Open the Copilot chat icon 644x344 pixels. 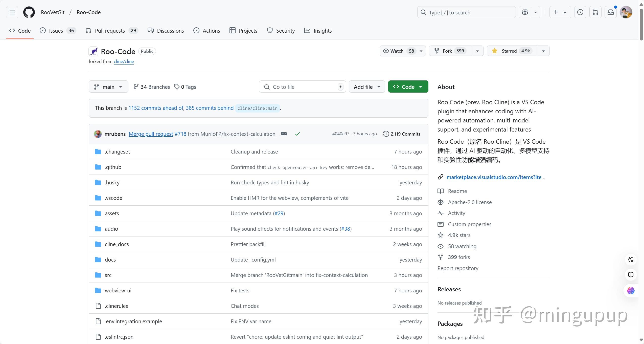pyautogui.click(x=525, y=12)
